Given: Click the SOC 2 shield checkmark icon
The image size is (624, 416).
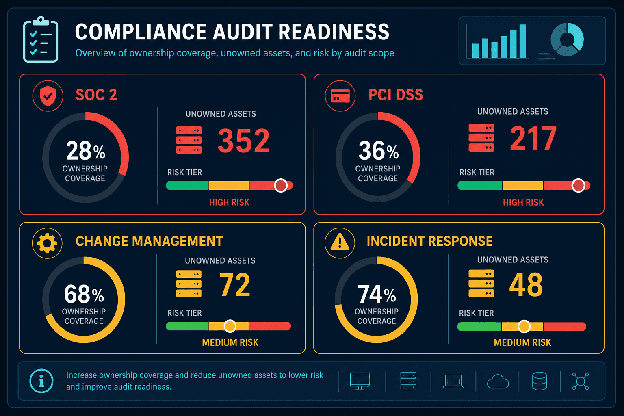Looking at the screenshot, I should pos(48,96).
